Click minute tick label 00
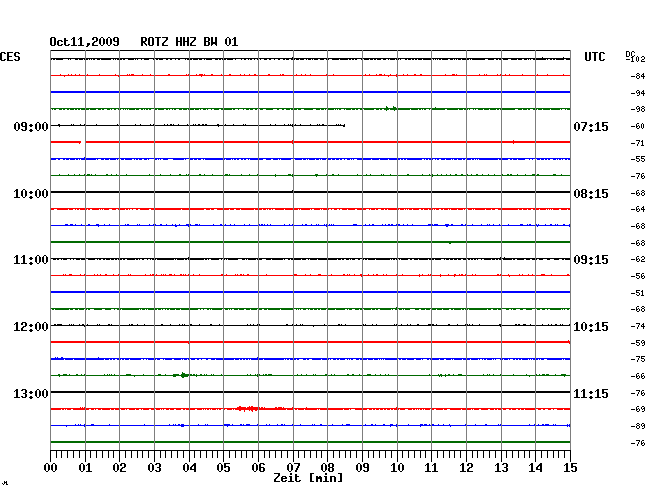This screenshot has width=650, height=494. 51,468
